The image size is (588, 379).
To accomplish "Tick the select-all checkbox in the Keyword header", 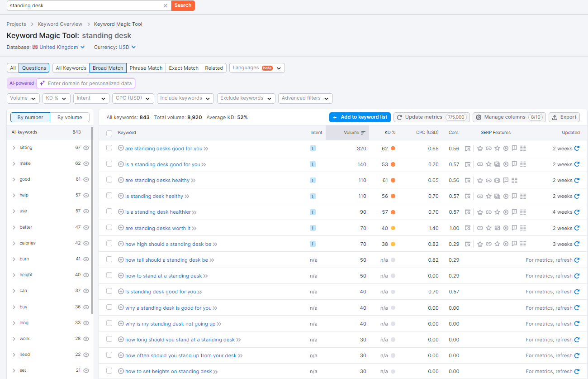I will tap(109, 133).
